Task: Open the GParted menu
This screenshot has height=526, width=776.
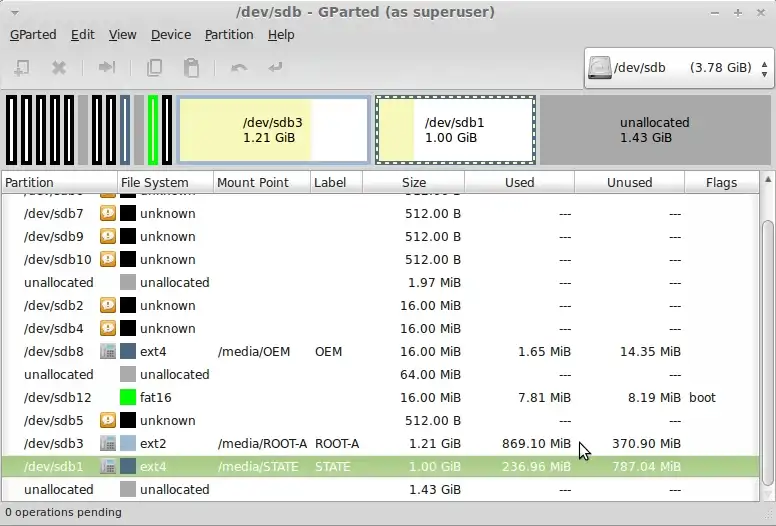Action: click(33, 34)
